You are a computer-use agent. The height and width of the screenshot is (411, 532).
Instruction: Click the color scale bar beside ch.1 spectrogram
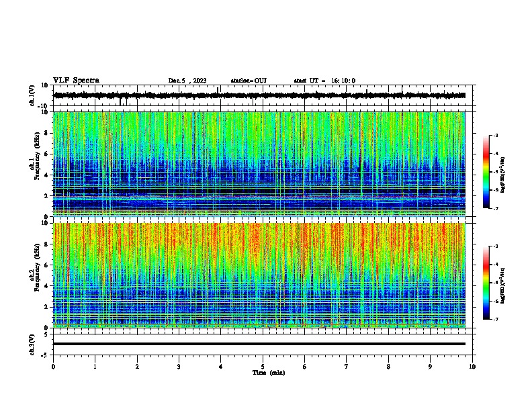pyautogui.click(x=486, y=172)
